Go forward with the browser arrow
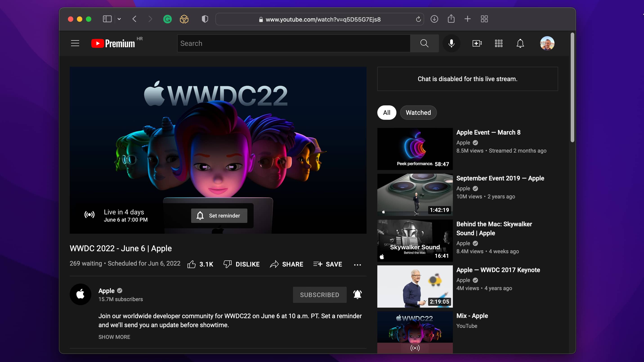 click(150, 19)
